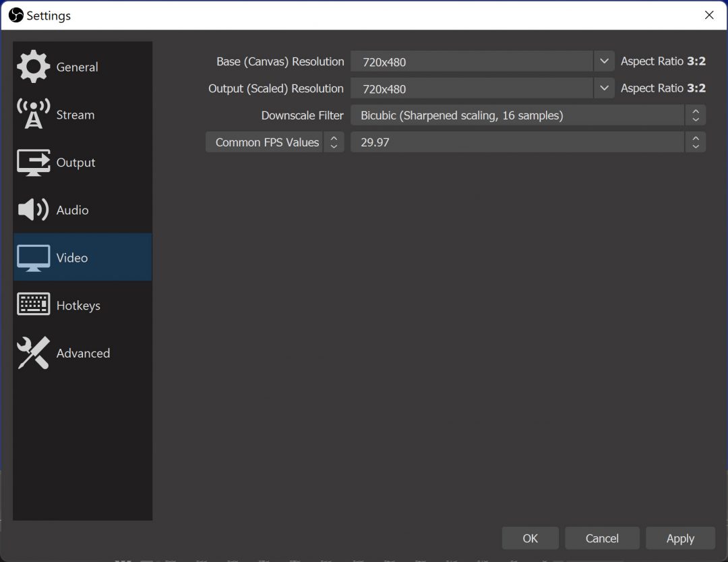Viewport: 728px width, 562px height.
Task: Click the OBS logo in title bar
Action: [x=16, y=15]
